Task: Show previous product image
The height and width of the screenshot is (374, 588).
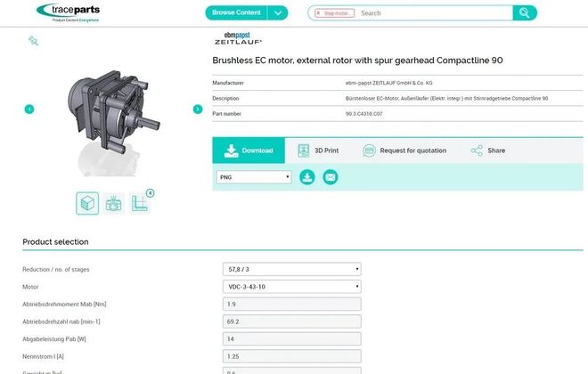Action: click(29, 109)
